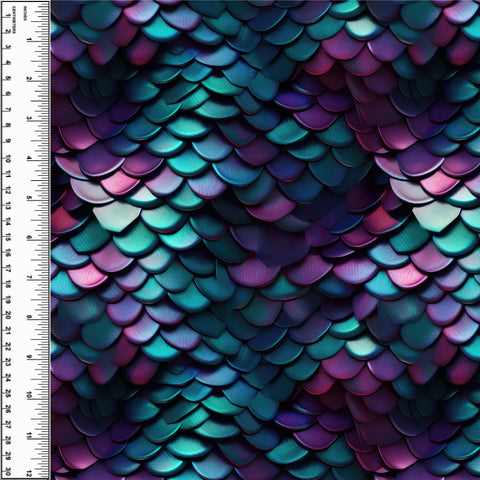Select the 9 inch ruler marking
The width and height of the screenshot is (480, 480).
click(x=29, y=356)
